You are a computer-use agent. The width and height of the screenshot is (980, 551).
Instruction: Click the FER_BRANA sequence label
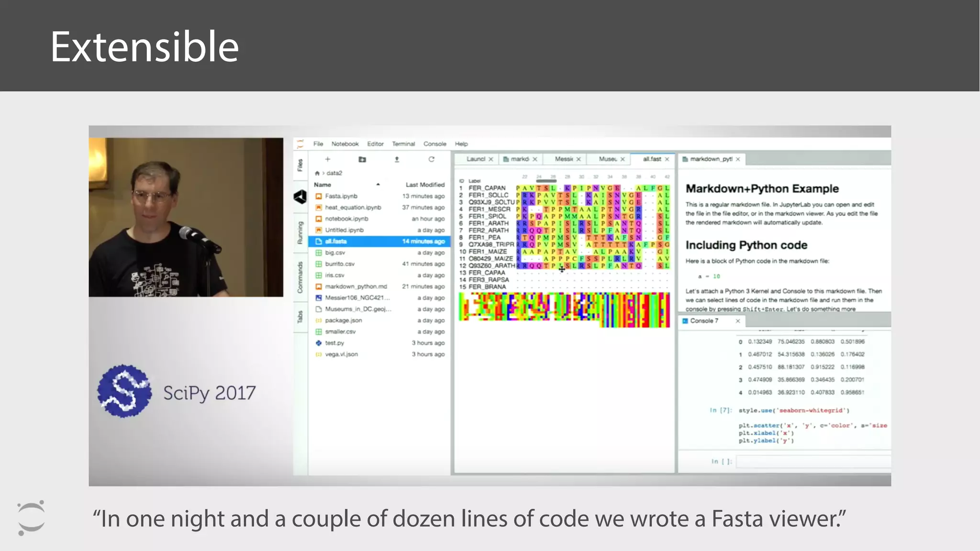point(487,287)
